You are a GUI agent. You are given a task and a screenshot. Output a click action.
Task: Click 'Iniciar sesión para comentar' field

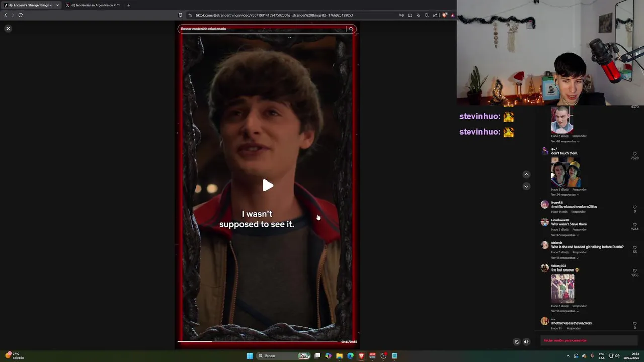click(589, 340)
